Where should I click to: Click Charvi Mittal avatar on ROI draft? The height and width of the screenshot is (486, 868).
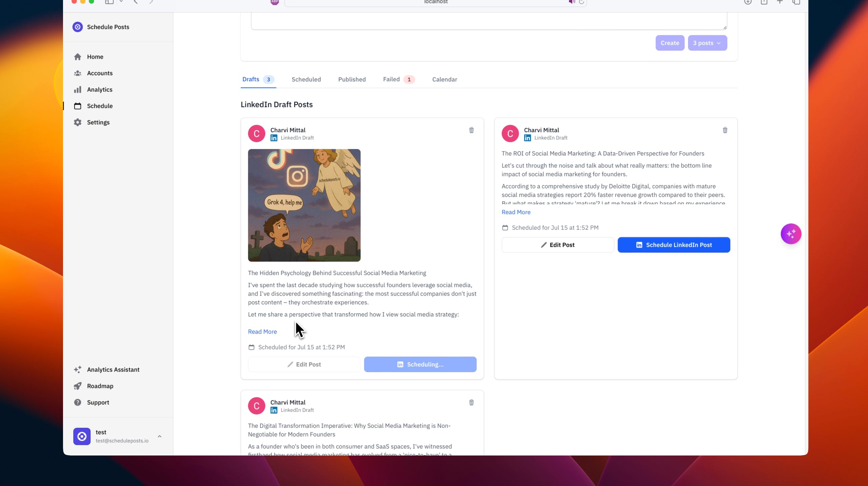coord(510,134)
